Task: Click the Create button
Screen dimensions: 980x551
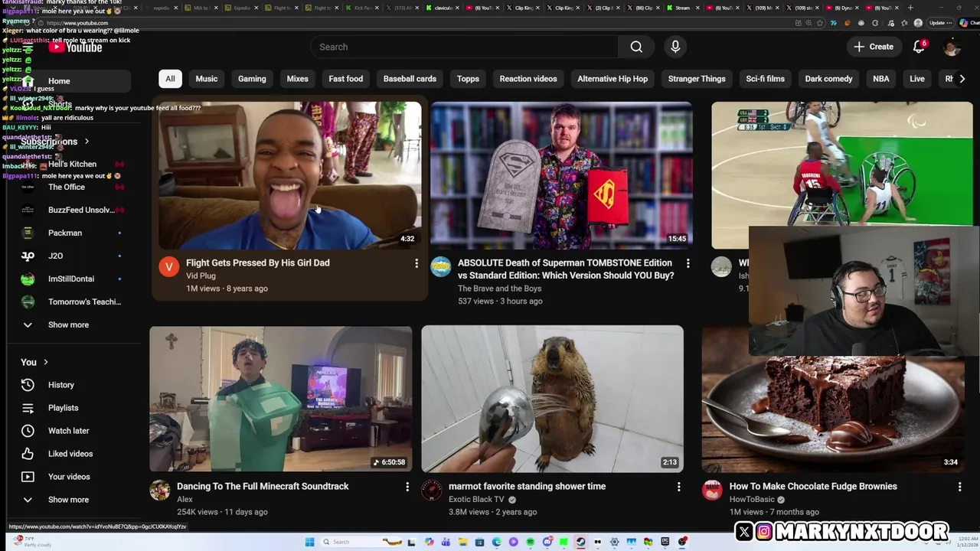Action: point(874,47)
